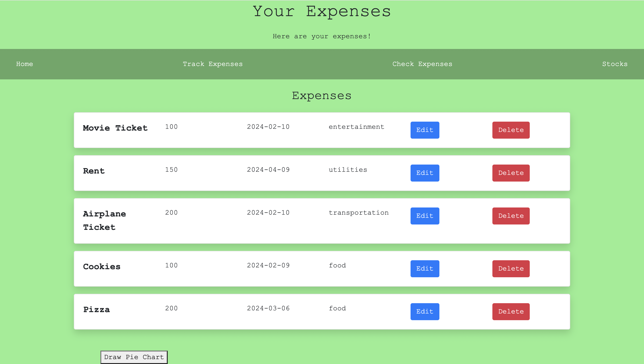Image resolution: width=644 pixels, height=364 pixels.
Task: Delete the Airplane Ticket expense
Action: coord(511,216)
